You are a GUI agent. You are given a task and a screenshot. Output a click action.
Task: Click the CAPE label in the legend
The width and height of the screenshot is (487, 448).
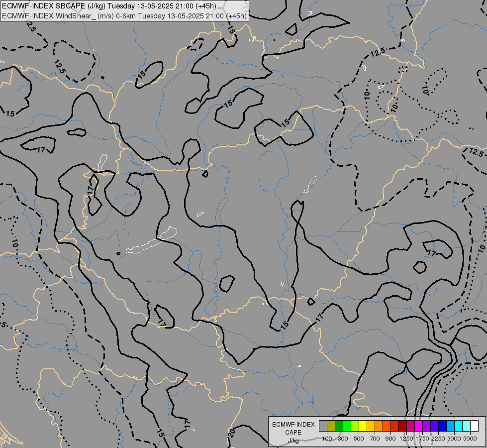coord(293,433)
